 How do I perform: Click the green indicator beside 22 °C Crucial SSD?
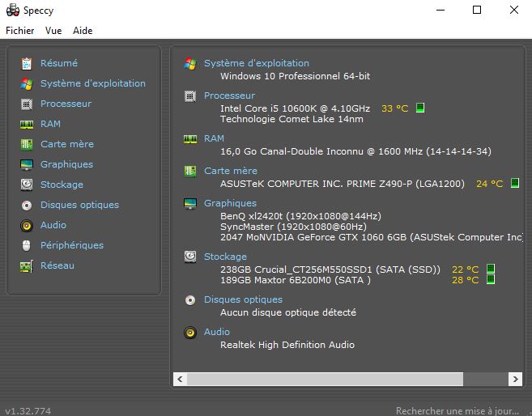click(x=491, y=269)
